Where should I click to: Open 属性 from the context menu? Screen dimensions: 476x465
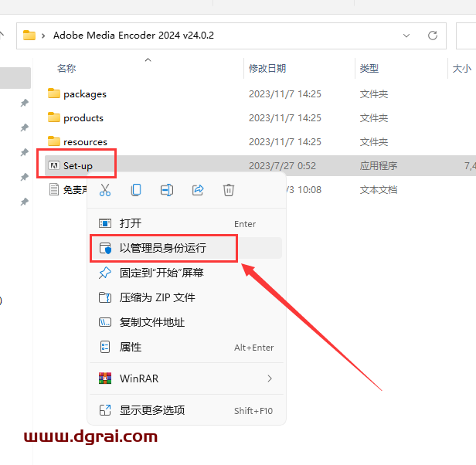[x=186, y=347]
